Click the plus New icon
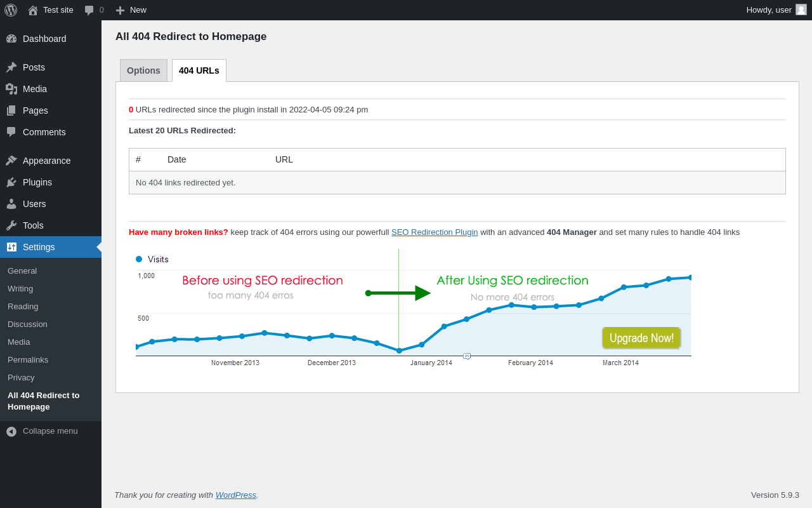812x508 pixels. pos(120,10)
